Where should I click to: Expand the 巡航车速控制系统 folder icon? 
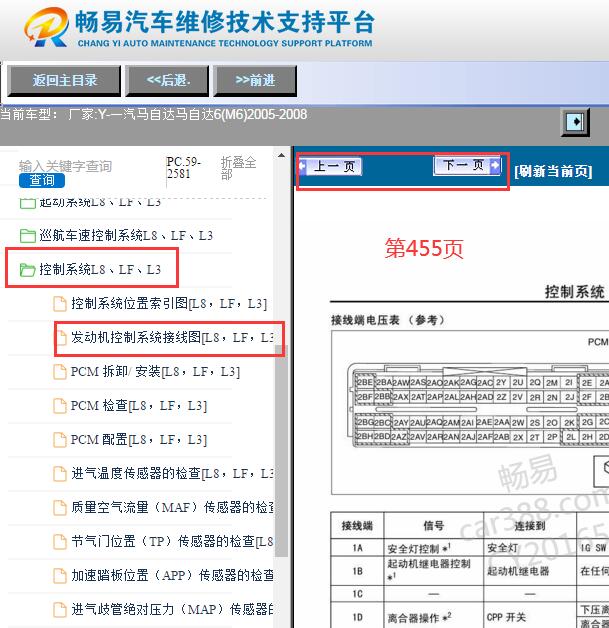click(27, 236)
